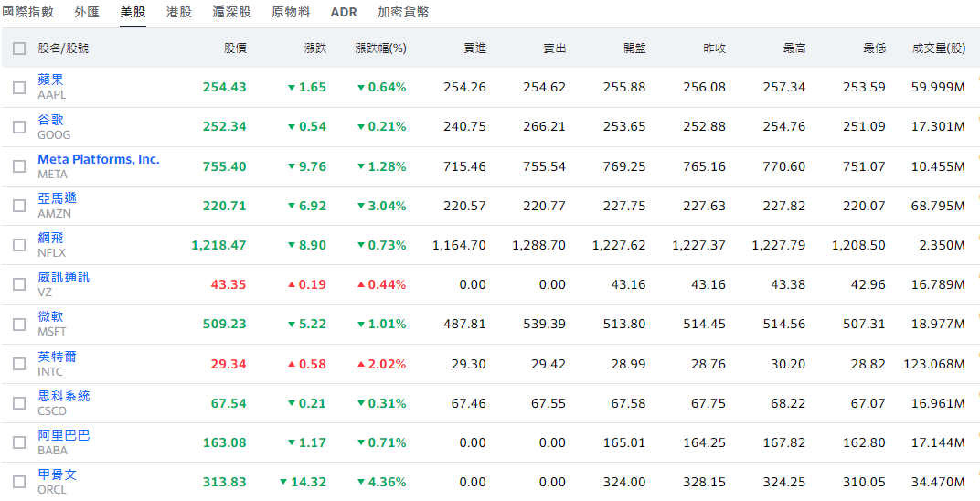The image size is (980, 501).
Task: Click the 254.43 Apple price
Action: point(224,88)
